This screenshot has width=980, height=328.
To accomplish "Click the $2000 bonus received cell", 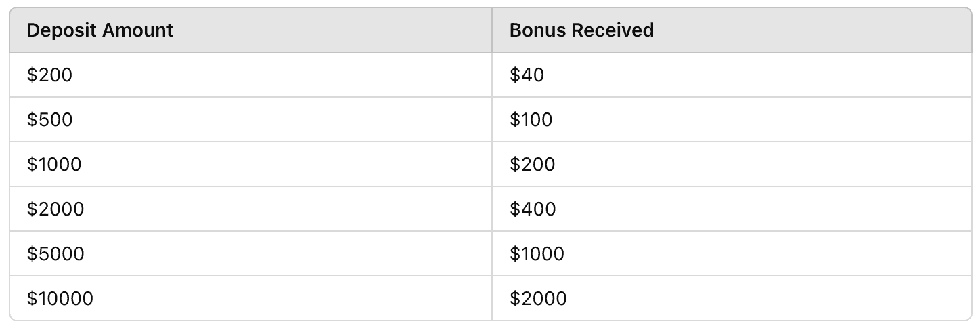I will 538,299.
